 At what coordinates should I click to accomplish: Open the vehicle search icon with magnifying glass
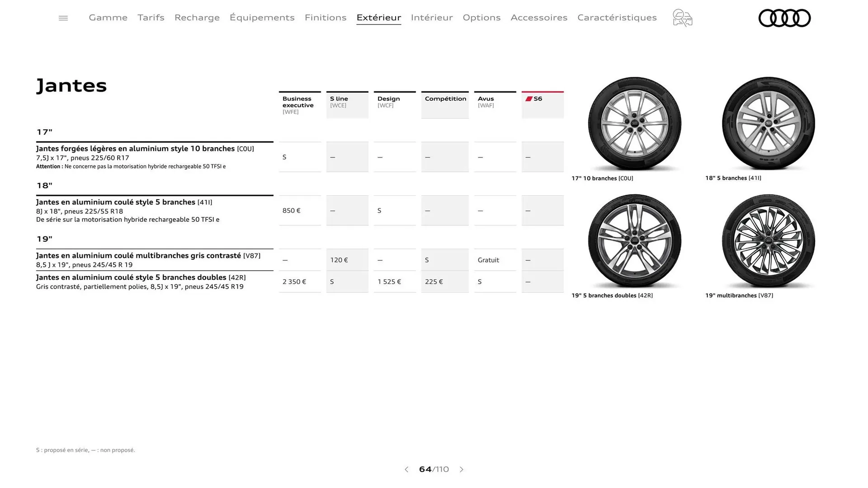(682, 18)
